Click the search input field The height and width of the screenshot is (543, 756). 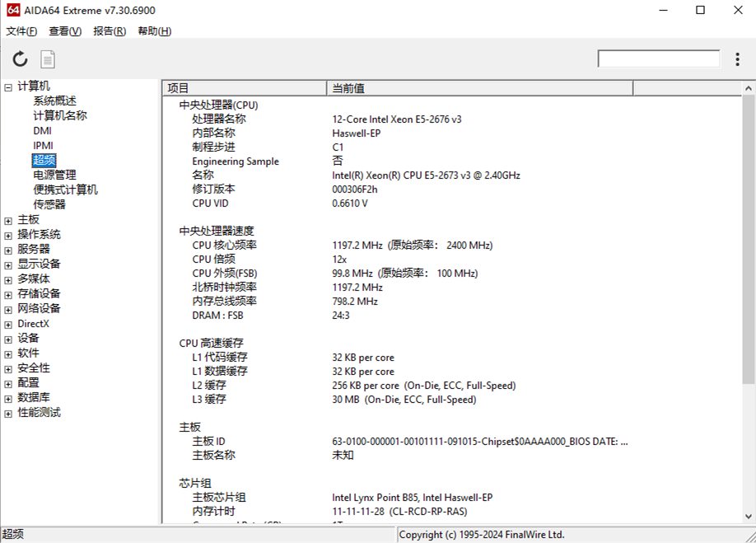(x=659, y=59)
